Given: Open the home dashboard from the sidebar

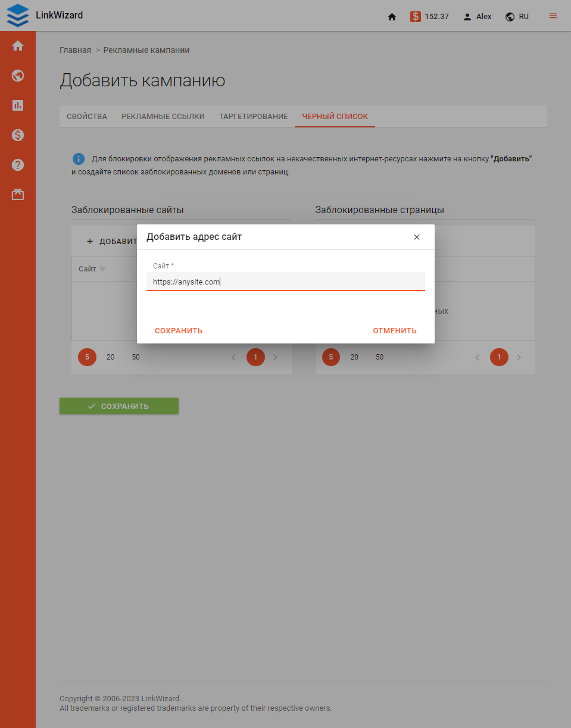Looking at the screenshot, I should tap(18, 45).
